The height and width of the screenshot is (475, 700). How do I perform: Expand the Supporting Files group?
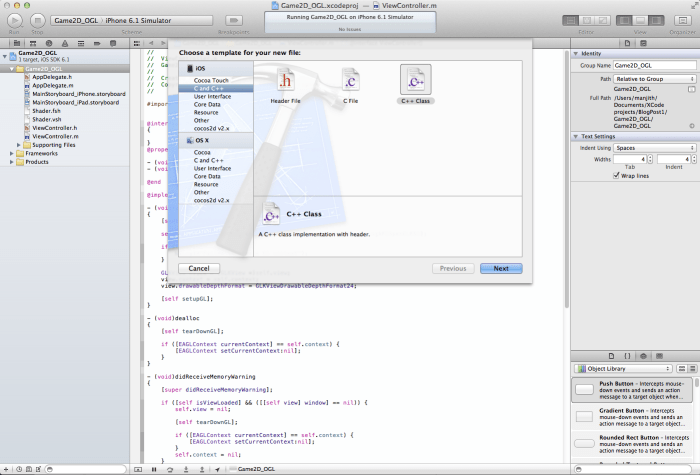tap(19, 145)
